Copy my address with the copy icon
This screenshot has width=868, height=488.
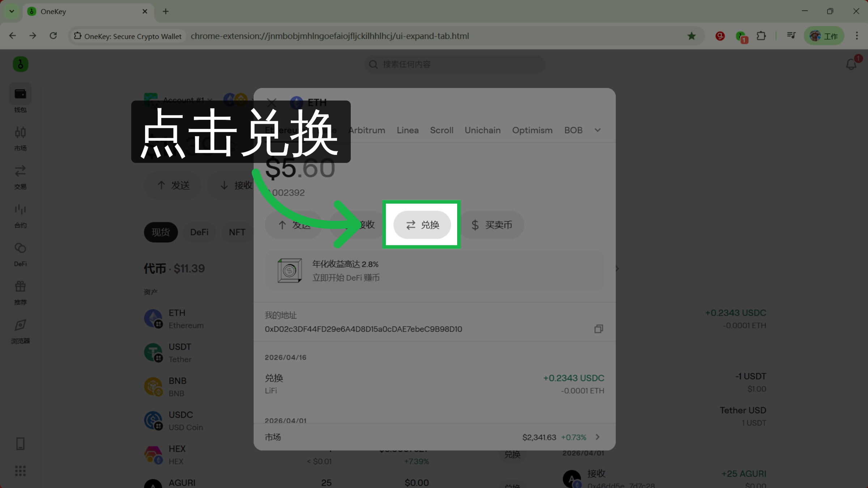pos(599,329)
